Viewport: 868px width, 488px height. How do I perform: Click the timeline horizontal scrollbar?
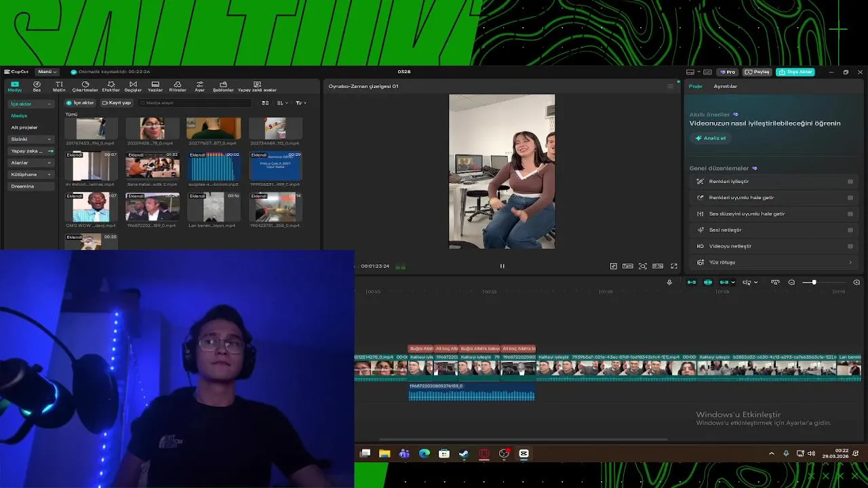pos(522,439)
